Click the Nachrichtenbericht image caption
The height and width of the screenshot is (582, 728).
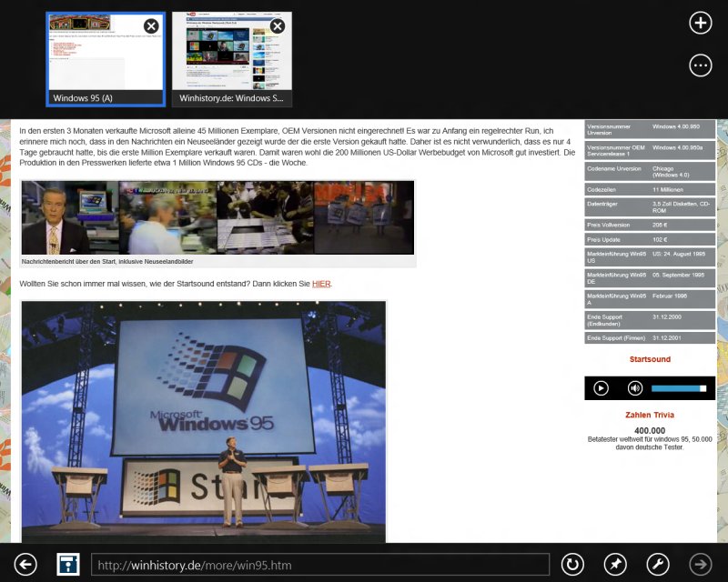click(x=107, y=261)
